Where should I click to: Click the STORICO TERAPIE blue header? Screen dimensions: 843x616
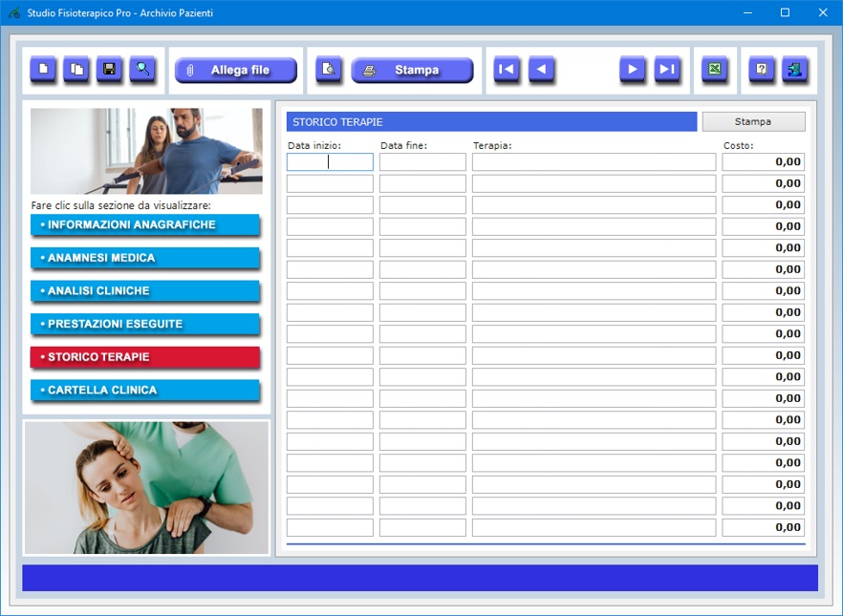(x=491, y=122)
